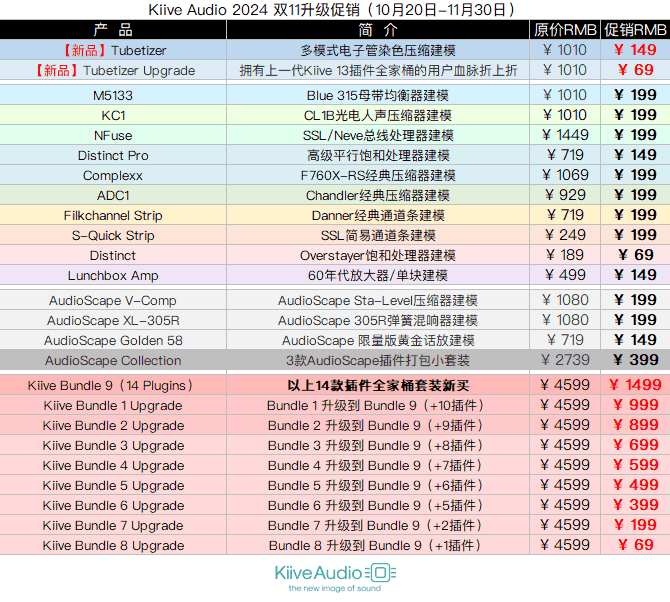Click Kiive Bundle 9 (14 Plugins) cell

tap(113, 385)
